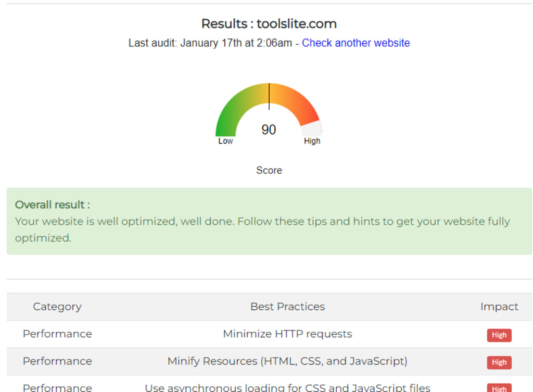Click 'Performance' in the Minimize HTTP requests row

click(57, 334)
